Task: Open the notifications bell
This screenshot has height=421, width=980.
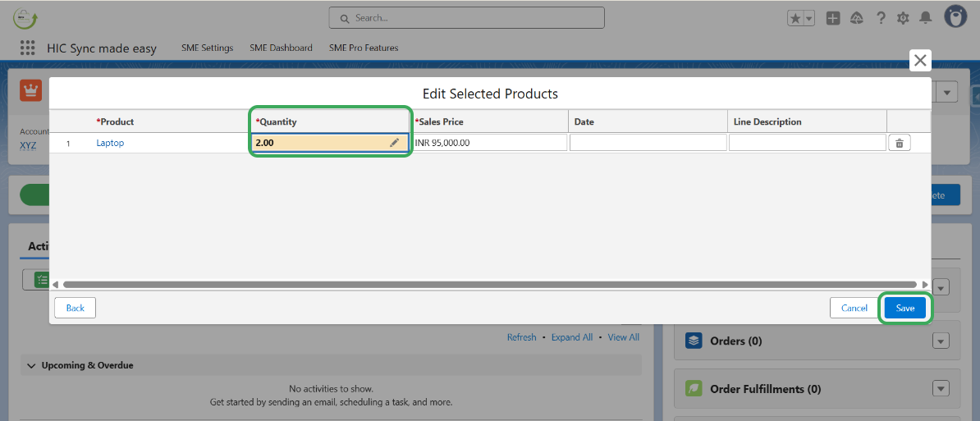Action: click(926, 18)
